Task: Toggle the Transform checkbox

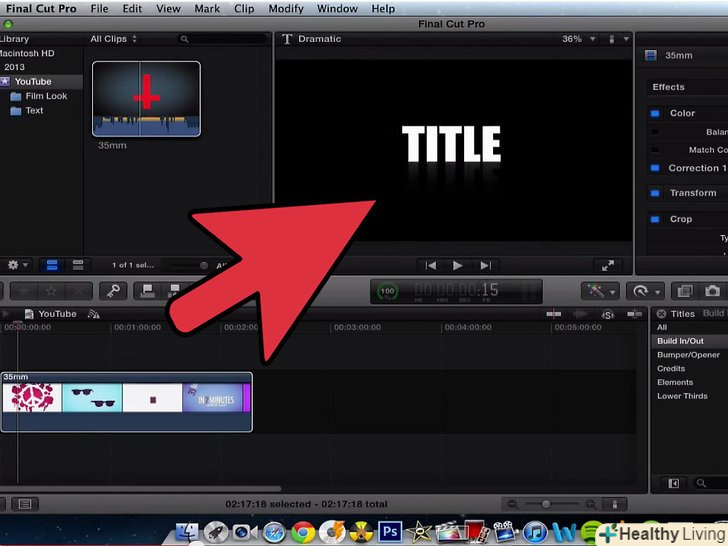Action: pyautogui.click(x=655, y=193)
